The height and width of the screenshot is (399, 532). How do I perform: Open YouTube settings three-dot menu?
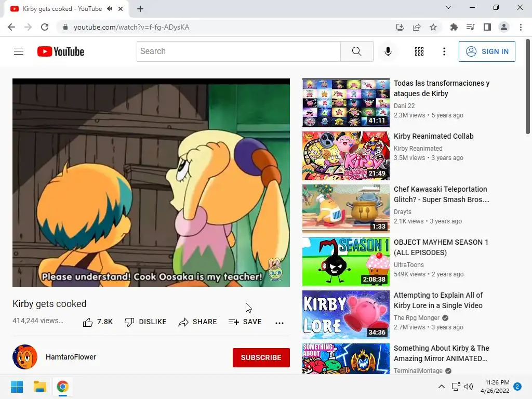(444, 51)
